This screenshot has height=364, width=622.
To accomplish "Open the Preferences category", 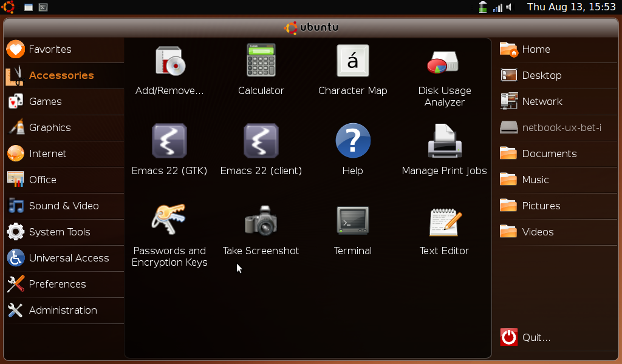I will click(64, 285).
